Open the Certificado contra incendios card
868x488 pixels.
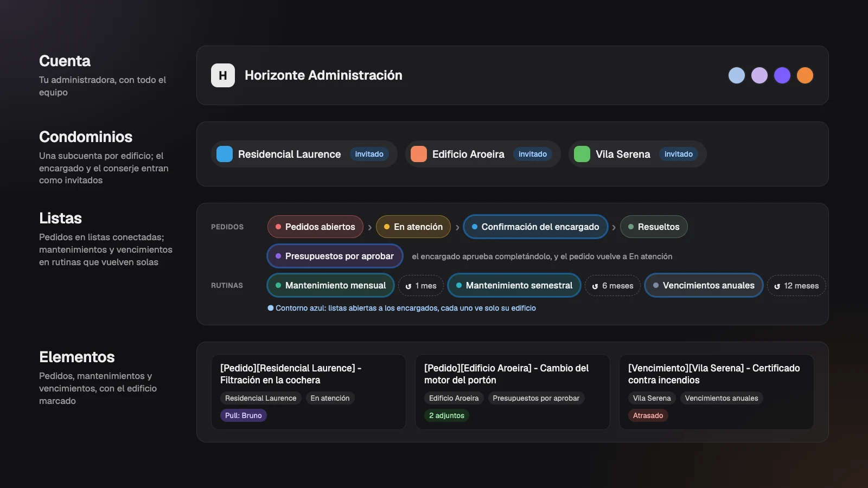coord(717,392)
